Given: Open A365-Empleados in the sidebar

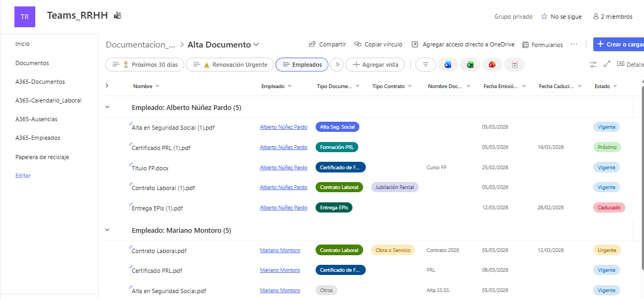Looking at the screenshot, I should [37, 138].
